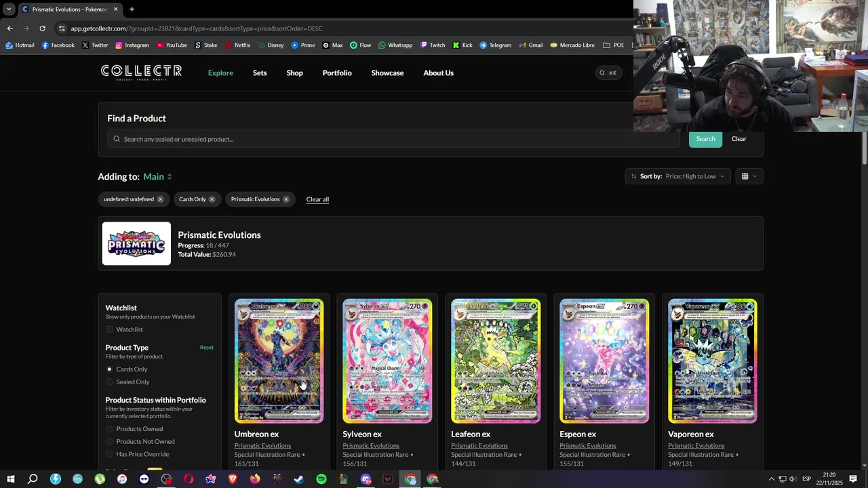Screen dimensions: 868x488
Task: Go to the Sets nav item
Action: (260, 73)
